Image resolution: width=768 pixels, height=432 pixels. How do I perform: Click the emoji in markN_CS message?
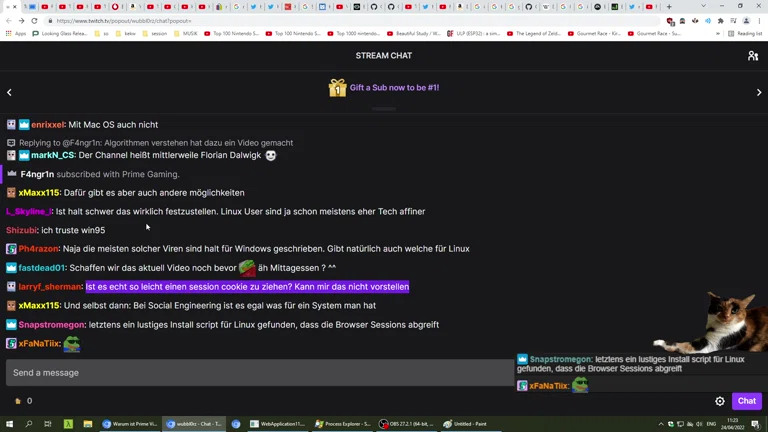[x=270, y=155]
